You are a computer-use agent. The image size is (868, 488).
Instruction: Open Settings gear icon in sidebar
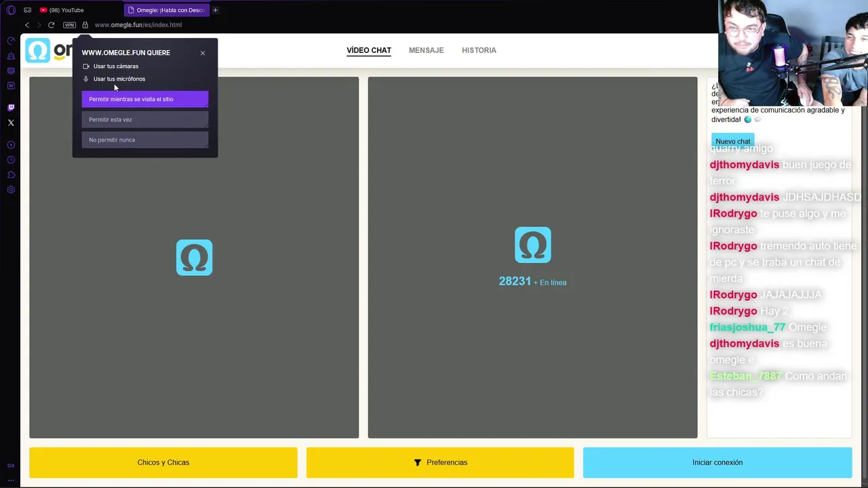(x=11, y=190)
